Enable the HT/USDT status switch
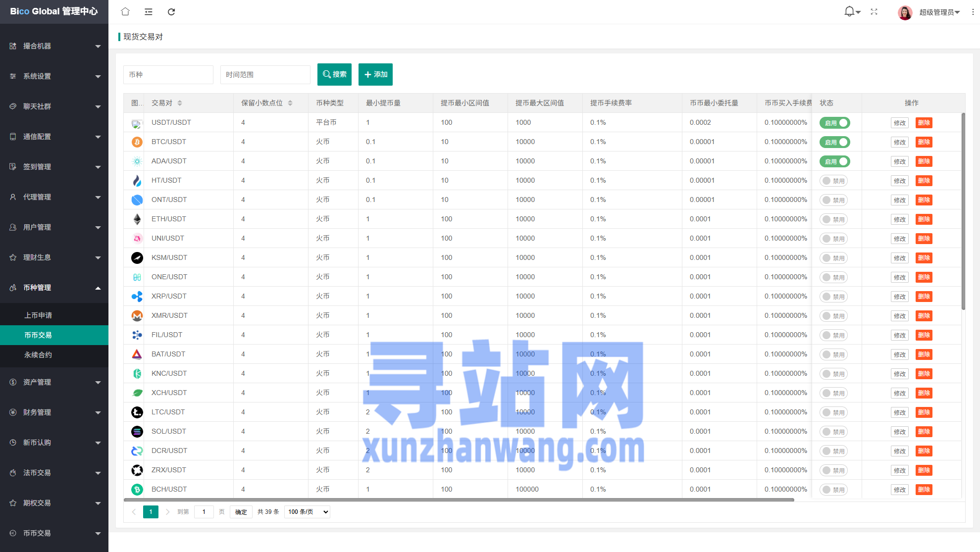This screenshot has width=980, height=552. 833,181
